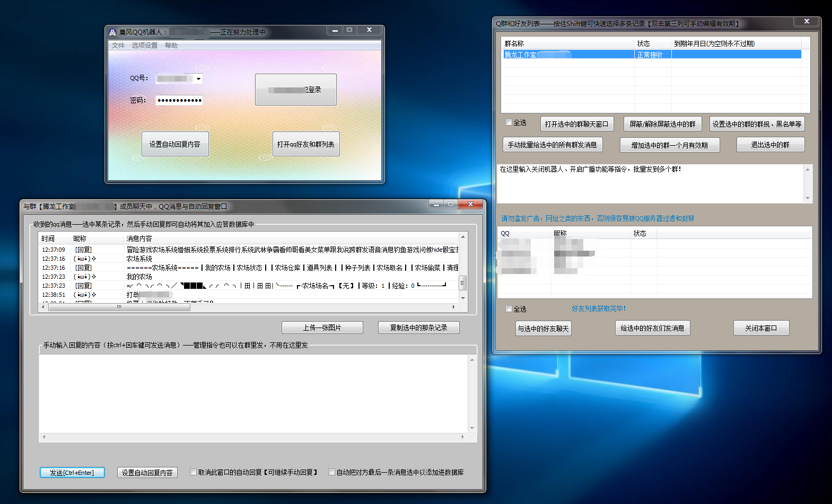Click 发送[Ctrl+Enter] button

(72, 473)
